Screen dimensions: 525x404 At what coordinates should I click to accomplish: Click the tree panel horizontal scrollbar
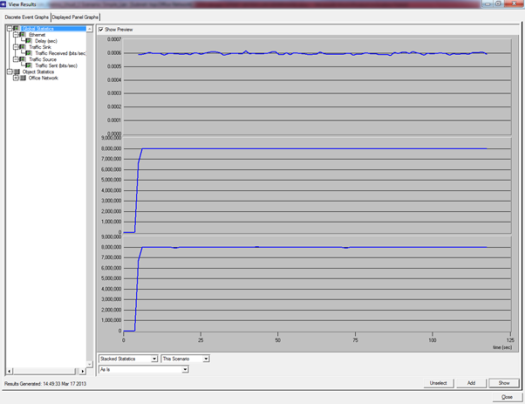[x=46, y=371]
